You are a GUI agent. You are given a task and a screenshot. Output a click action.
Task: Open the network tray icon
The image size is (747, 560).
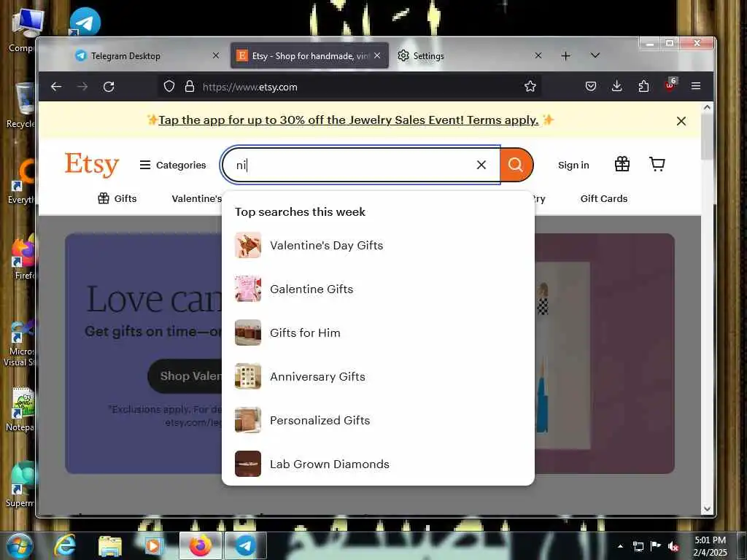pyautogui.click(x=638, y=546)
